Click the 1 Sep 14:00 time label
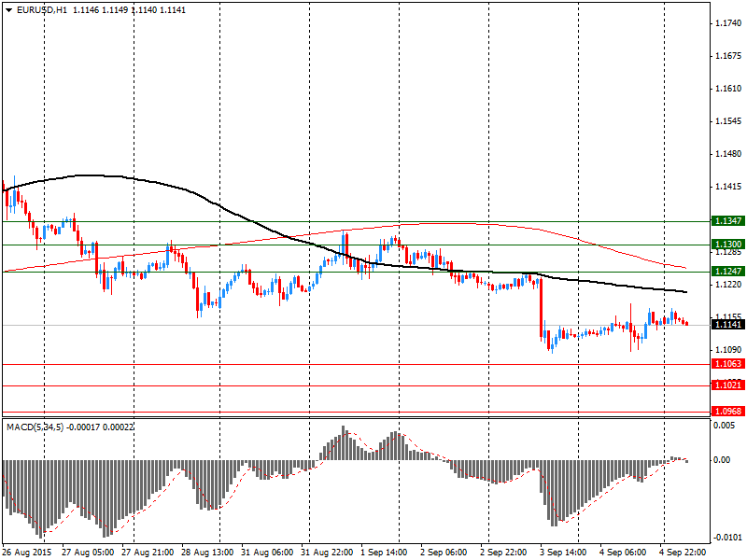This screenshot has height=560, width=747. (384, 553)
